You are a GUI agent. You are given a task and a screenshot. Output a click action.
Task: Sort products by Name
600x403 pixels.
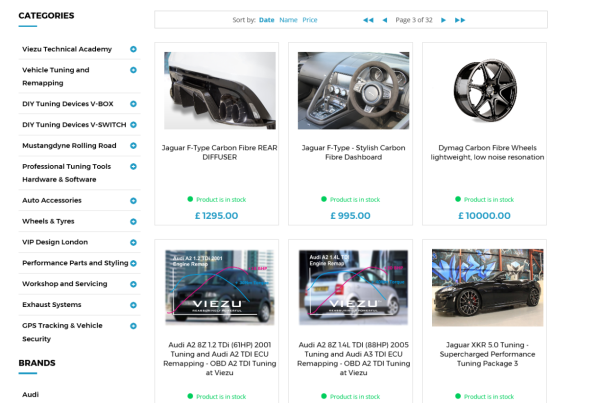288,20
